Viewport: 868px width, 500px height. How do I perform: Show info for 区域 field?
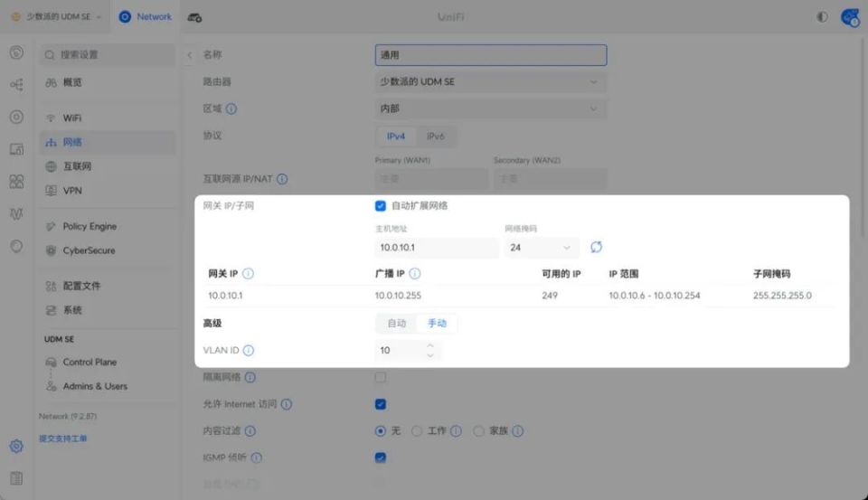point(231,108)
